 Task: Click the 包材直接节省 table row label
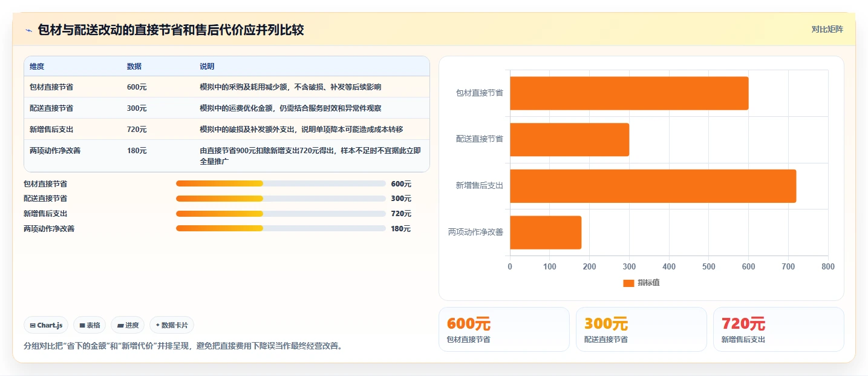[51, 87]
